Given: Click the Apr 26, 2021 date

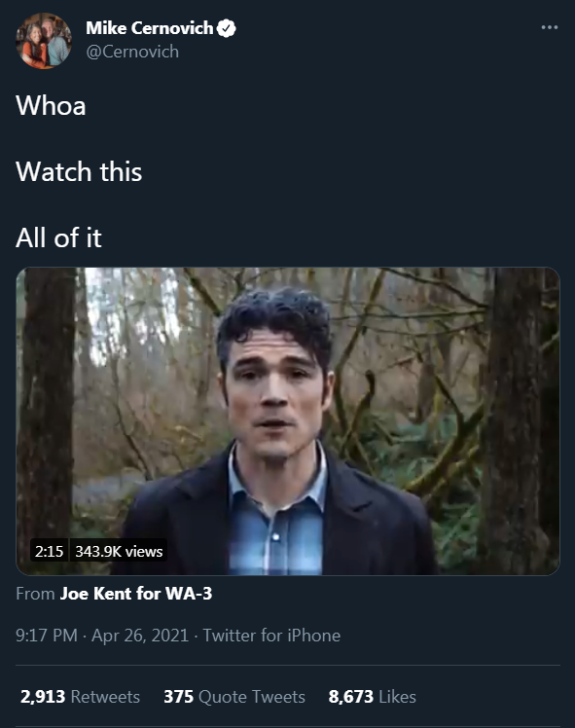Looking at the screenshot, I should [140, 636].
